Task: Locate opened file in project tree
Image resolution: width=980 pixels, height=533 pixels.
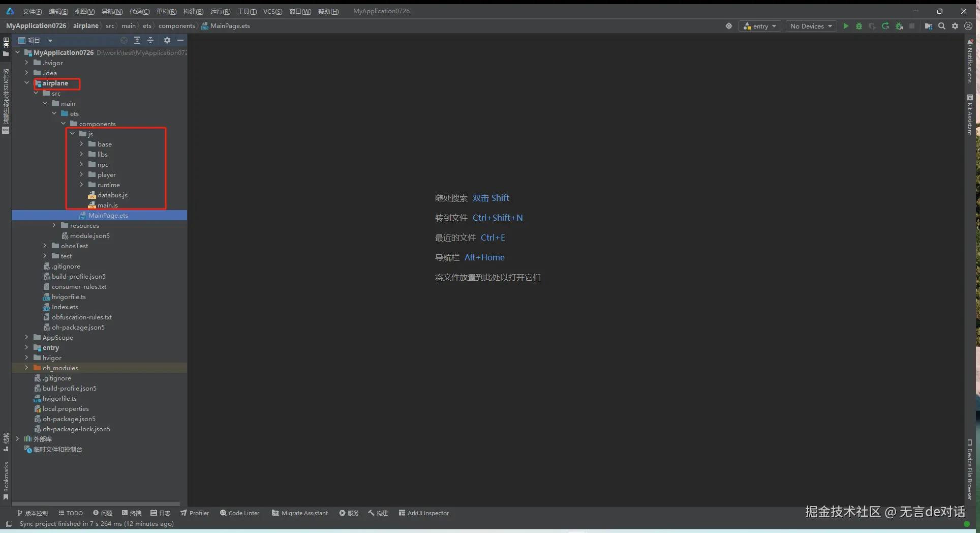Action: point(124,40)
